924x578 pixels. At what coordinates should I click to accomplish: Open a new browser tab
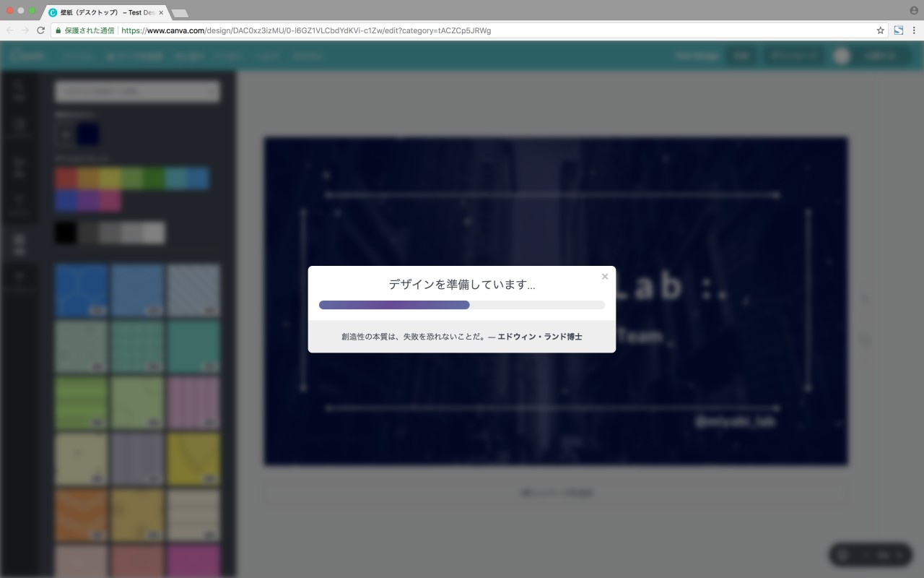(x=180, y=13)
